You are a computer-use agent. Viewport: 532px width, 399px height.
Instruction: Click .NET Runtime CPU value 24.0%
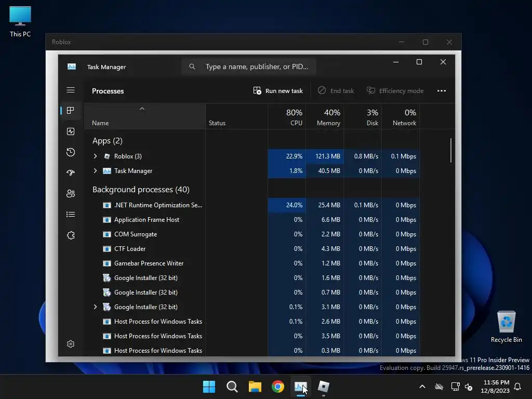coord(294,205)
